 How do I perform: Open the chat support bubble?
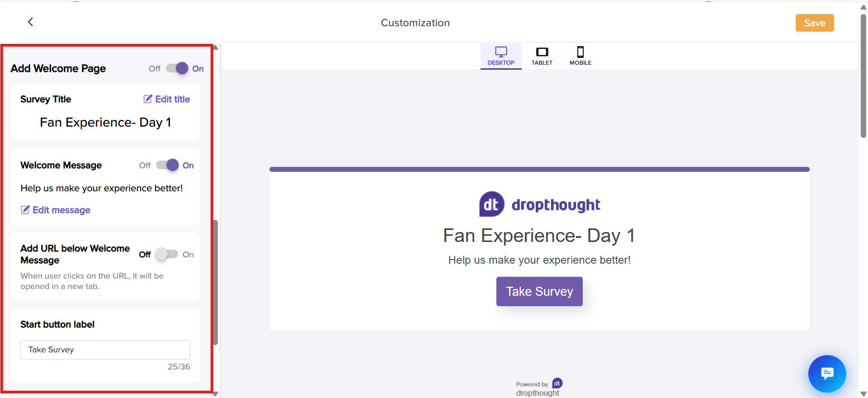(827, 374)
